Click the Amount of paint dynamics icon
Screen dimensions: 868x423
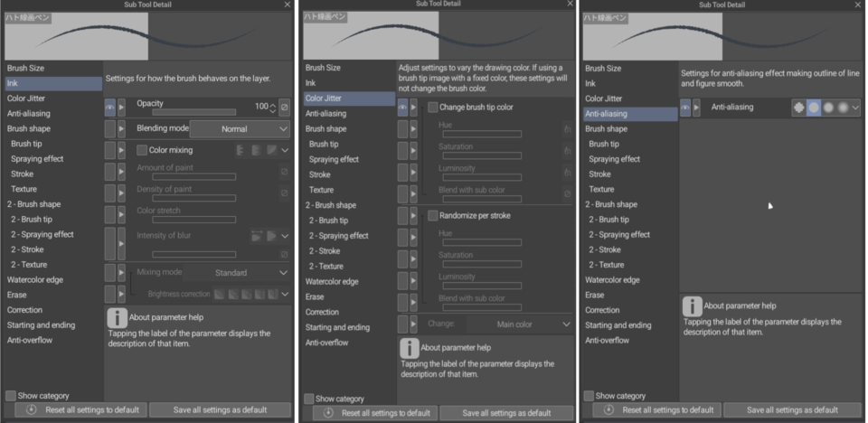coord(284,172)
